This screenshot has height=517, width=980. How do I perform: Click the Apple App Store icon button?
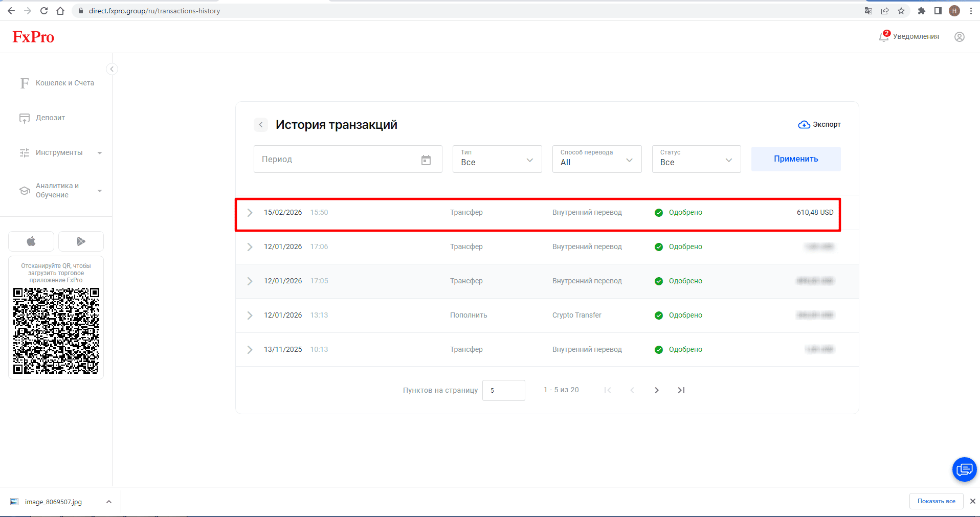pyautogui.click(x=31, y=241)
